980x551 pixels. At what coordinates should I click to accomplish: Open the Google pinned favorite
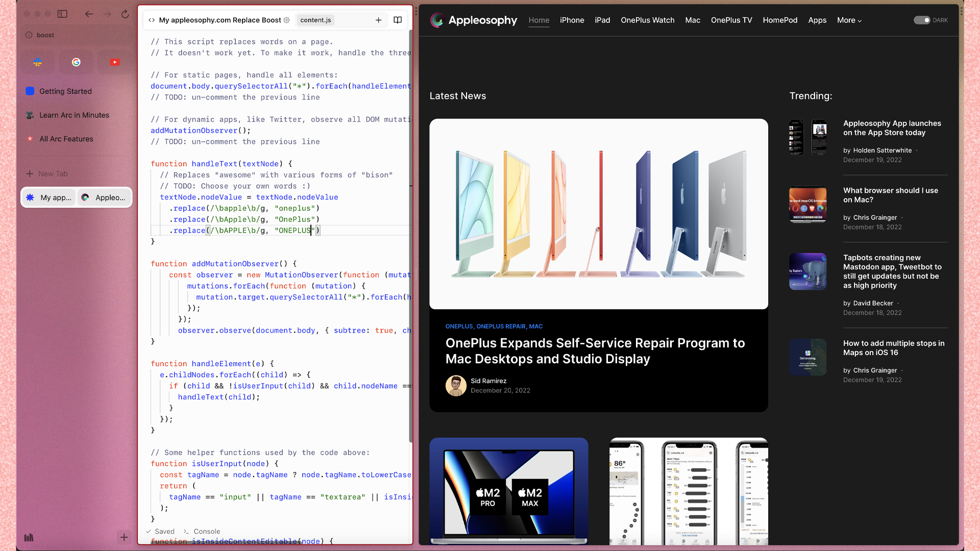tap(76, 62)
